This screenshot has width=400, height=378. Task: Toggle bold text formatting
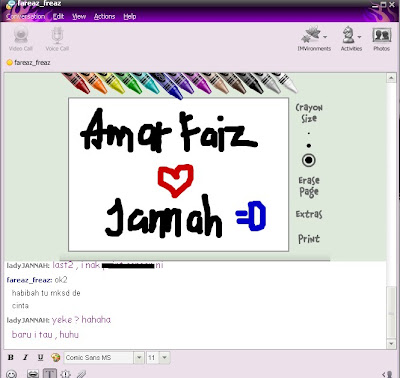pyautogui.click(x=11, y=357)
